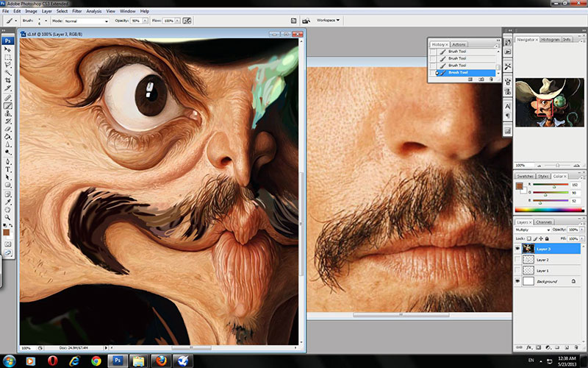Image resolution: width=588 pixels, height=368 pixels.
Task: Click the R value field showing 152
Action: coord(575,185)
